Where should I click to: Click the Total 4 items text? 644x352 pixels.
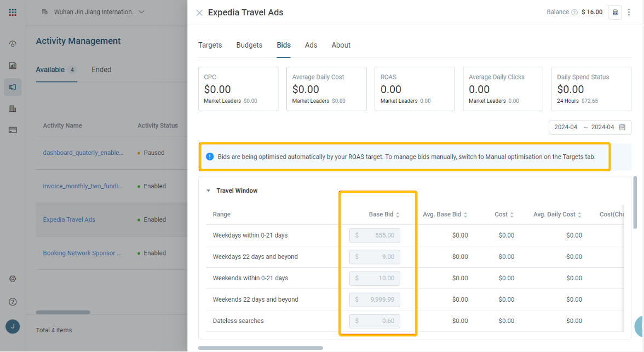click(54, 330)
